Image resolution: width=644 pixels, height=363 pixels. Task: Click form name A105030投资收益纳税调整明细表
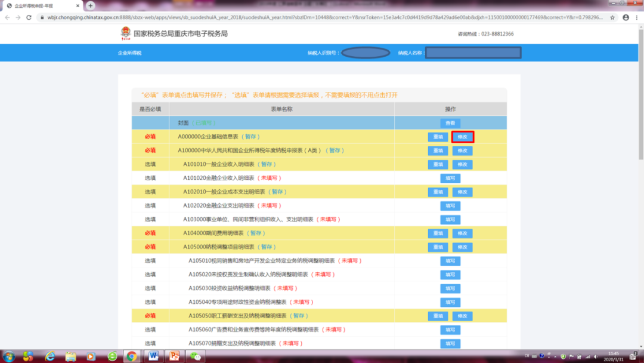pyautogui.click(x=229, y=288)
